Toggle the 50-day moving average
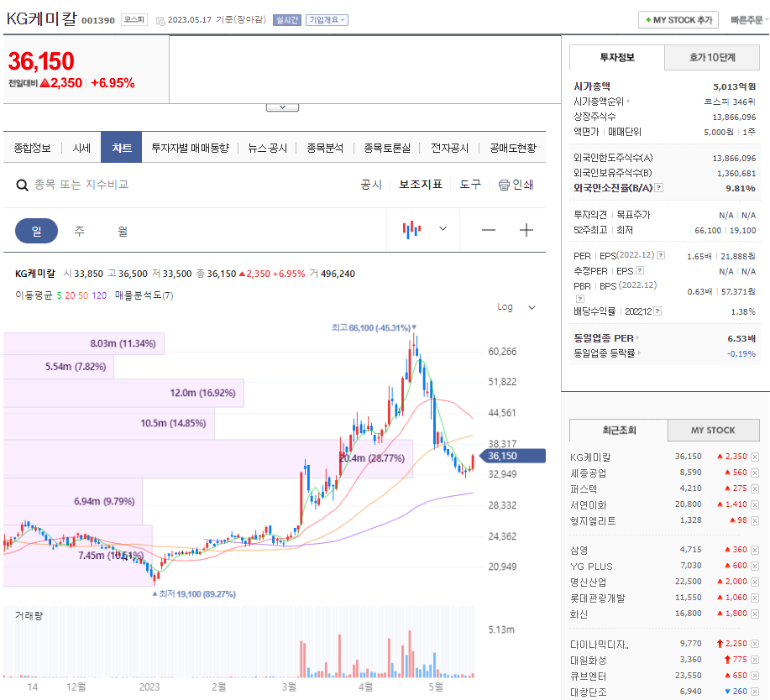 point(83,295)
